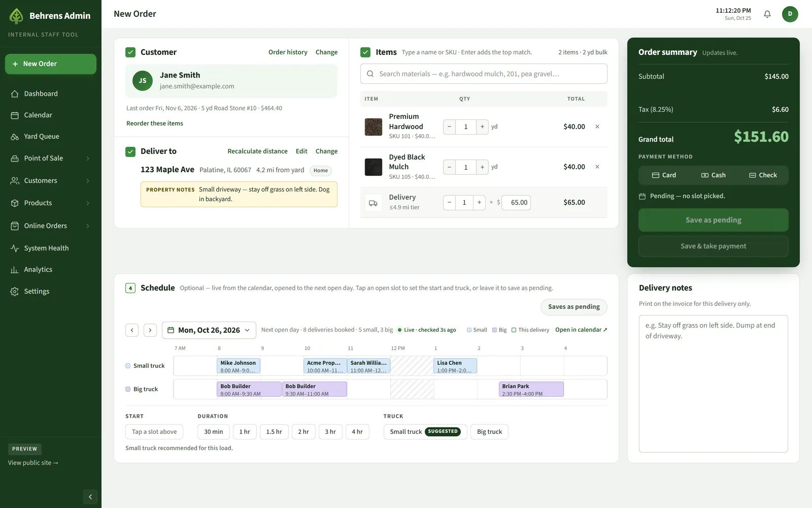Image resolution: width=812 pixels, height=508 pixels.
Task: Select Card payment method
Action: coord(664,175)
